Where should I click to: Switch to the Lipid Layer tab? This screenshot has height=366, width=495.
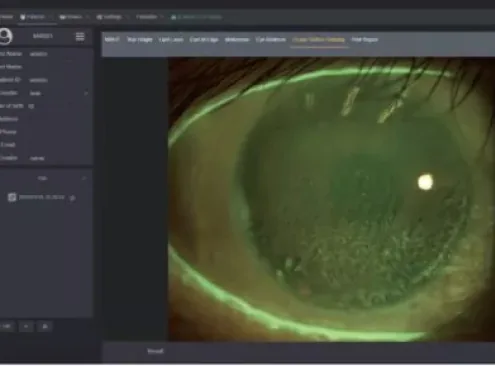point(171,39)
